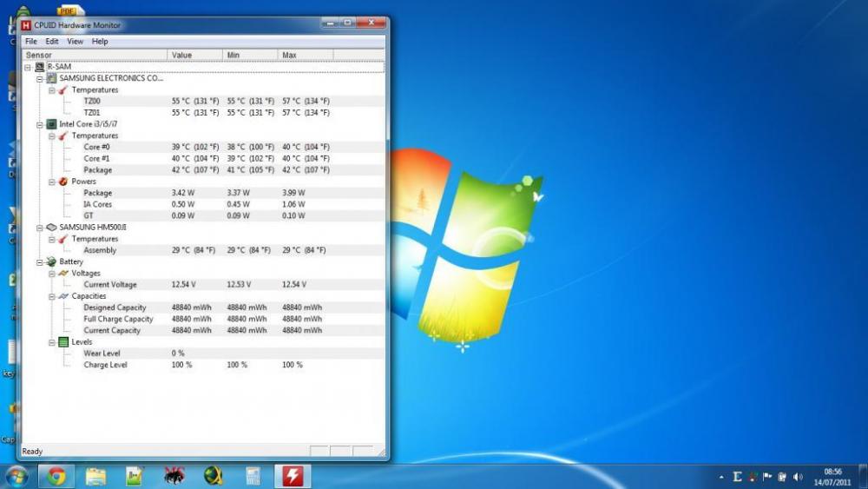Collapse the Capacities node under Battery
The height and width of the screenshot is (489, 868).
51,296
